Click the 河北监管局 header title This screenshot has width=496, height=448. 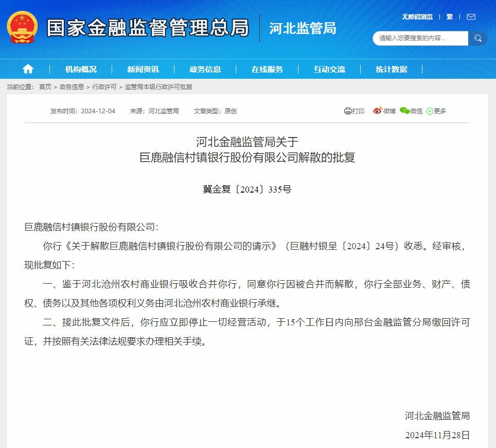303,28
